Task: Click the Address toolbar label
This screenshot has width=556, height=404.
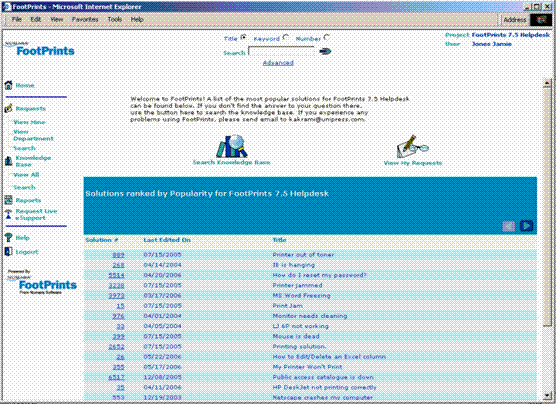Action: tap(515, 20)
